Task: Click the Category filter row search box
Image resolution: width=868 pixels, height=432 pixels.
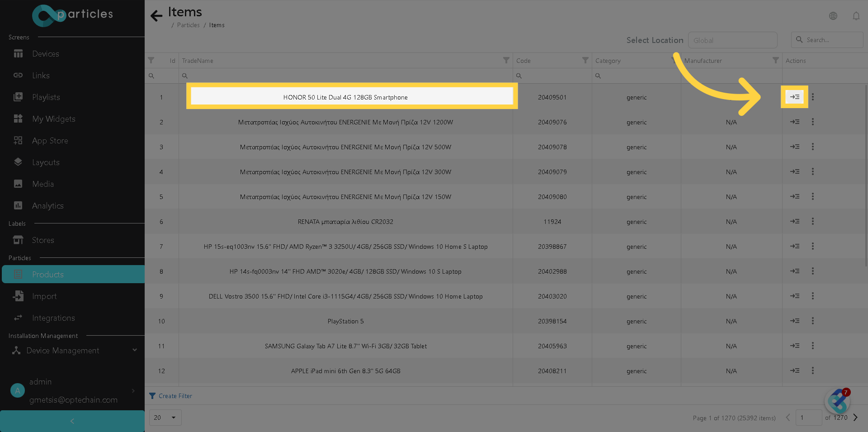Action: pyautogui.click(x=637, y=76)
